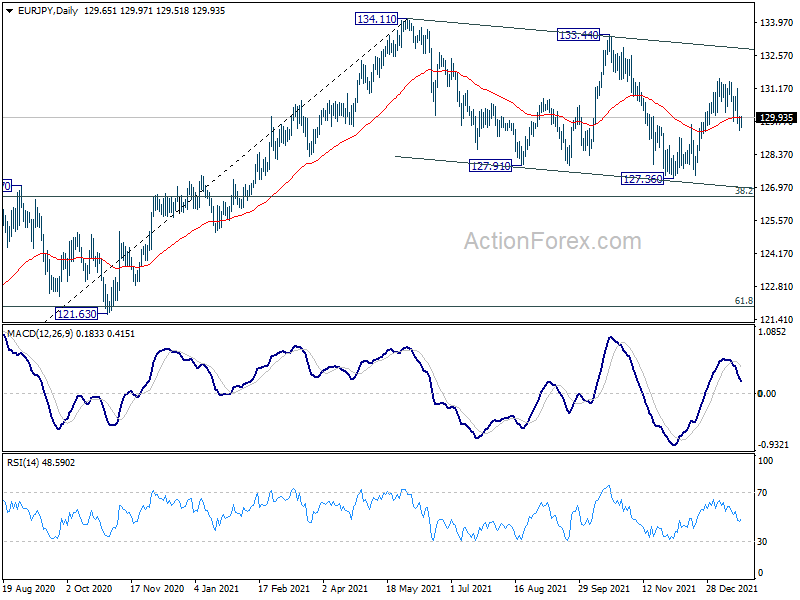Viewport: 800px width, 600px height.
Task: Click the 38.2 Fibonacci level label
Action: click(x=744, y=191)
